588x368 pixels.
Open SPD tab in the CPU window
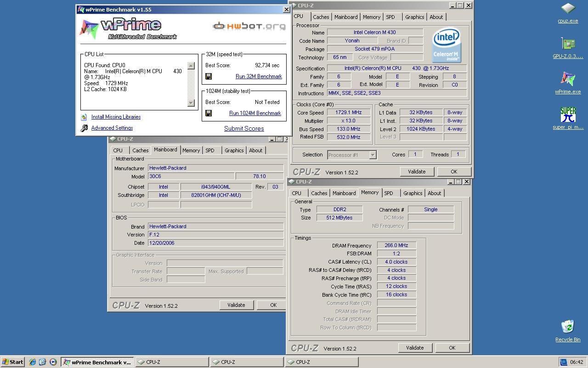[x=390, y=17]
